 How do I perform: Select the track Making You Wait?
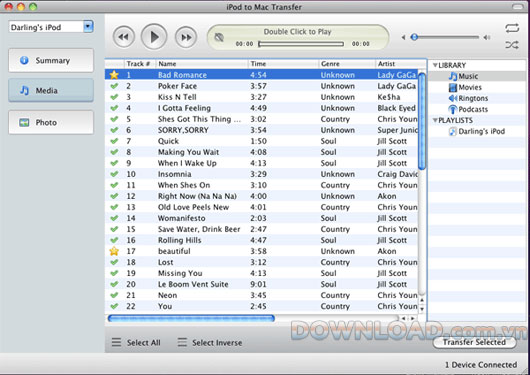coord(261,152)
